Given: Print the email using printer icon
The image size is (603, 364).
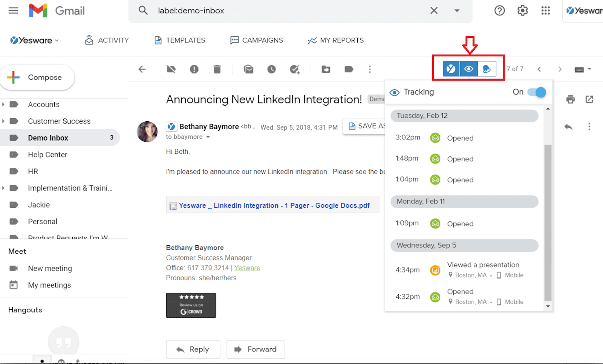Looking at the screenshot, I should click(x=570, y=99).
